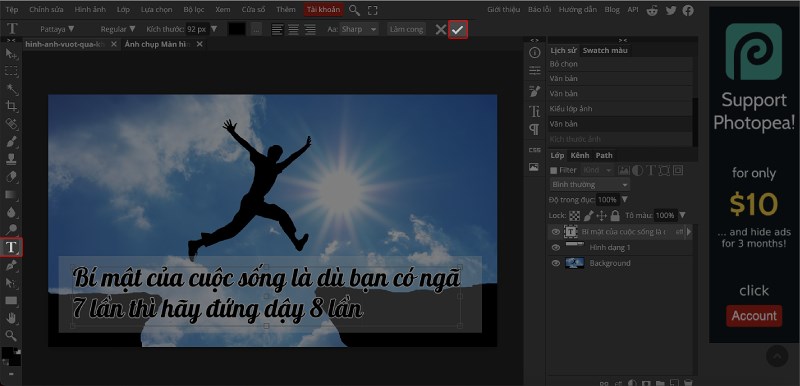Click the Tài khoản account button
Screen dimensions: 800x386
pyautogui.click(x=323, y=10)
